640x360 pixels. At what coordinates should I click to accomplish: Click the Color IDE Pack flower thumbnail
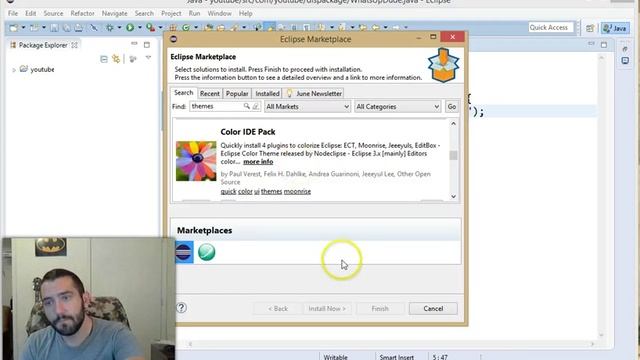click(x=196, y=161)
